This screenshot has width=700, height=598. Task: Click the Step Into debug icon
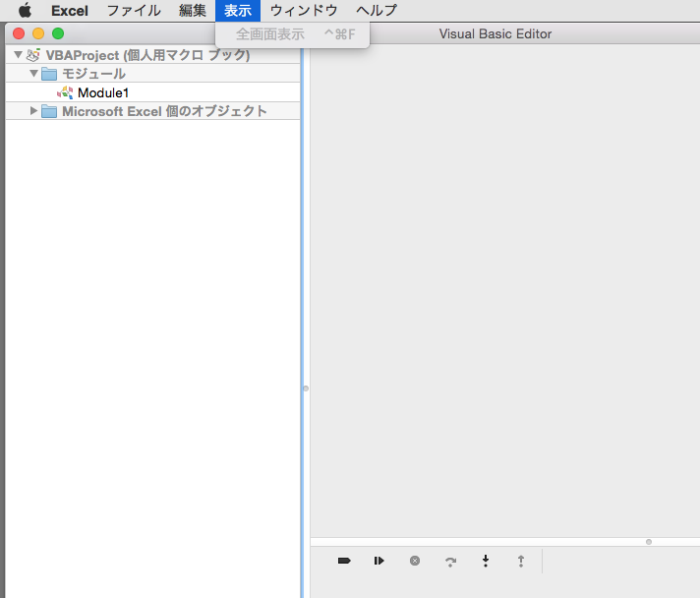pyautogui.click(x=486, y=561)
